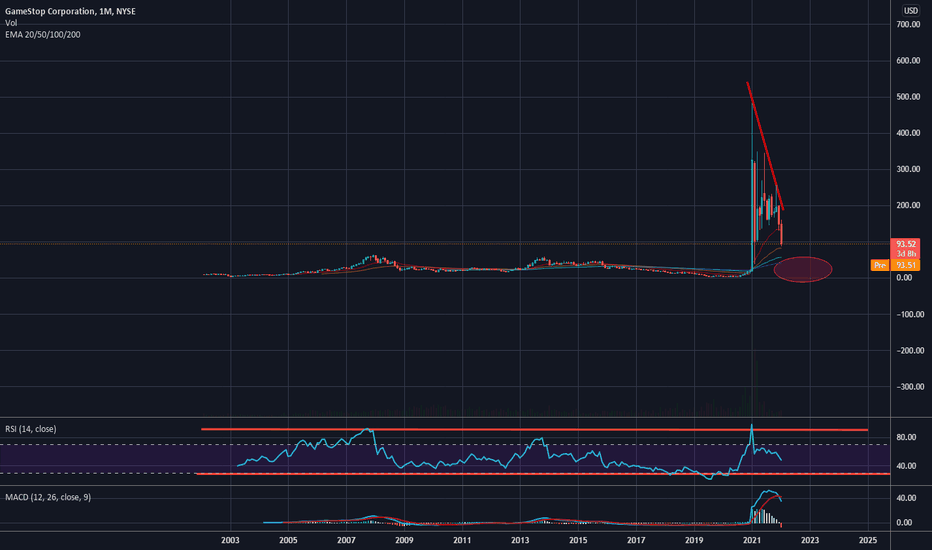Select the upper red horizontal line in RSI pane

pyautogui.click(x=535, y=429)
